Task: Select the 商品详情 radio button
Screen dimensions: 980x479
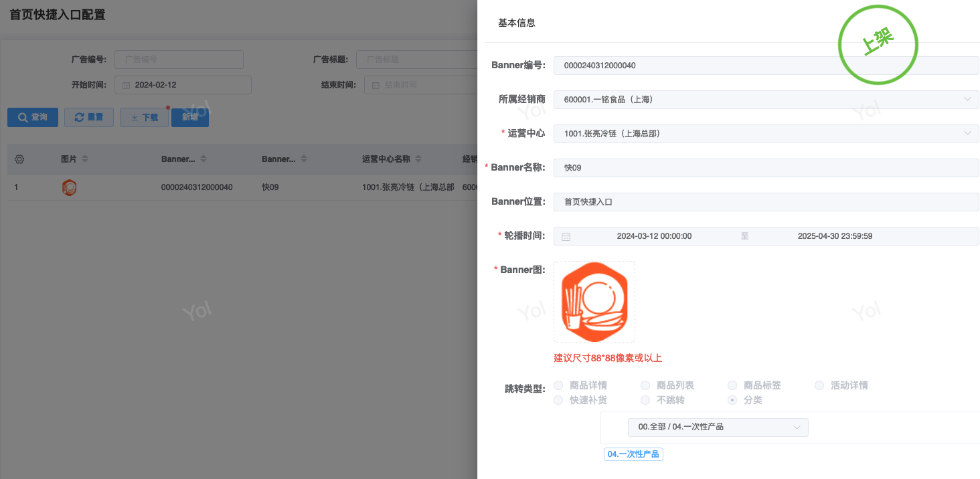Action: [558, 385]
